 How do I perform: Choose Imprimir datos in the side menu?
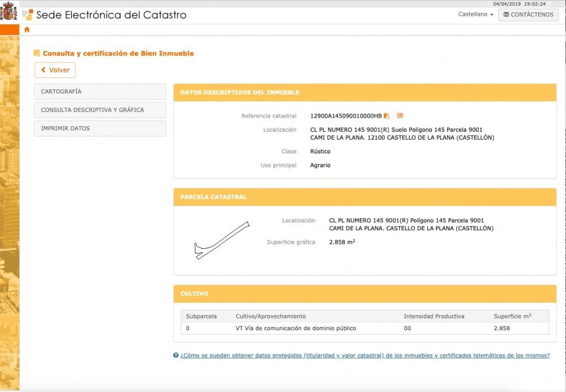[100, 128]
